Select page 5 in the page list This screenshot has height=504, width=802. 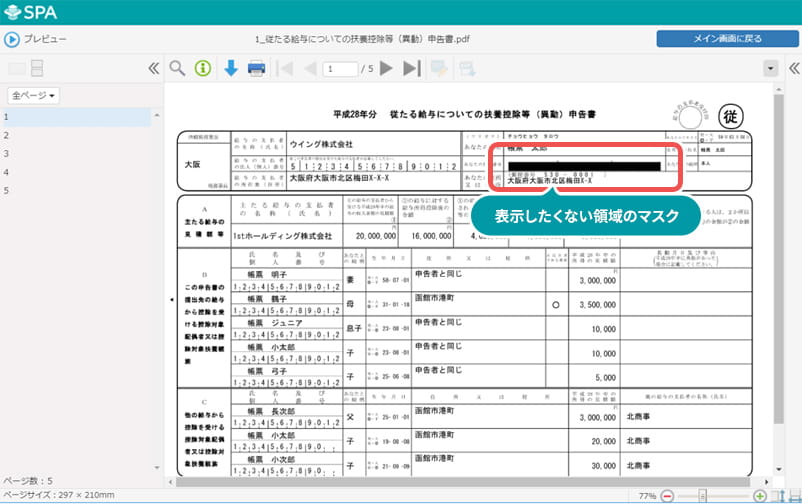76,190
